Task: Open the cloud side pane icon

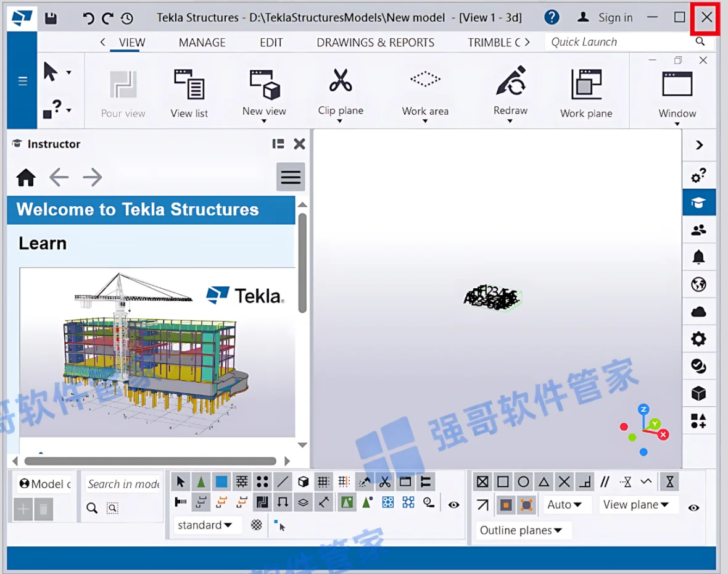Action: (x=698, y=312)
